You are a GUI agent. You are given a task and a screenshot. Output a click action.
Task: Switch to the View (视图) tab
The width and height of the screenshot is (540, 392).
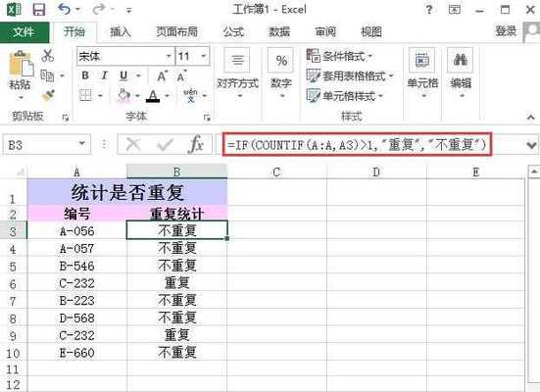coord(371,32)
